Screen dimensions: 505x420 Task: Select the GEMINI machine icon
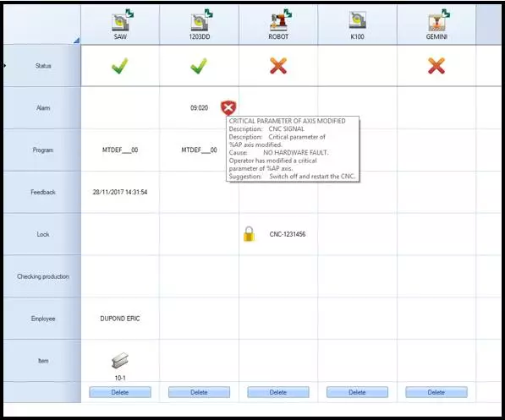[x=439, y=20]
